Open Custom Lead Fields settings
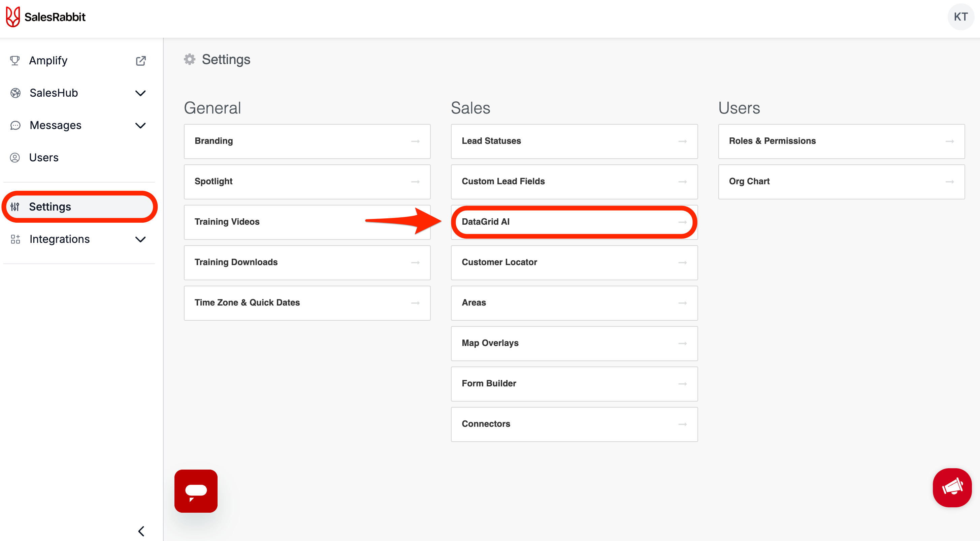The image size is (980, 541). [x=574, y=182]
